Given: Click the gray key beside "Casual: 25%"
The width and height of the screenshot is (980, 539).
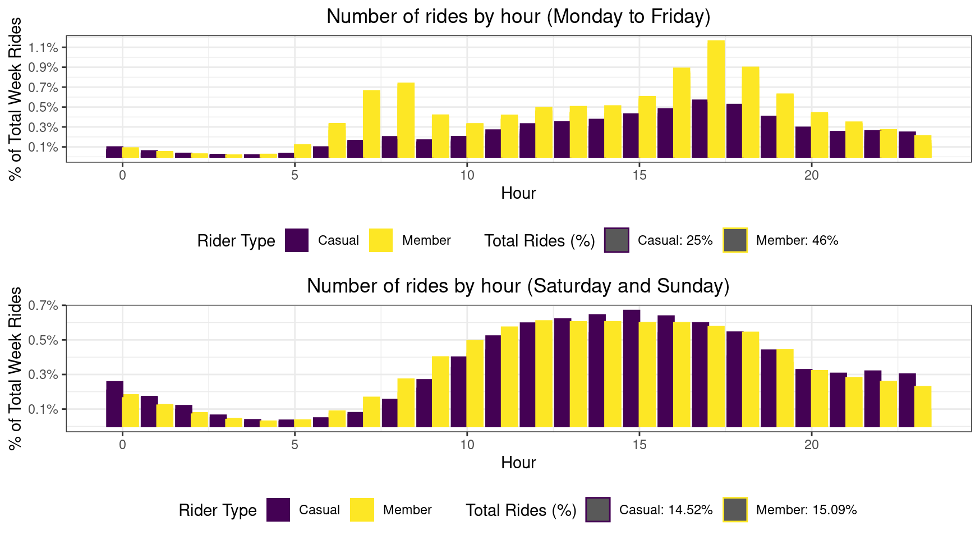Looking at the screenshot, I should 616,240.
